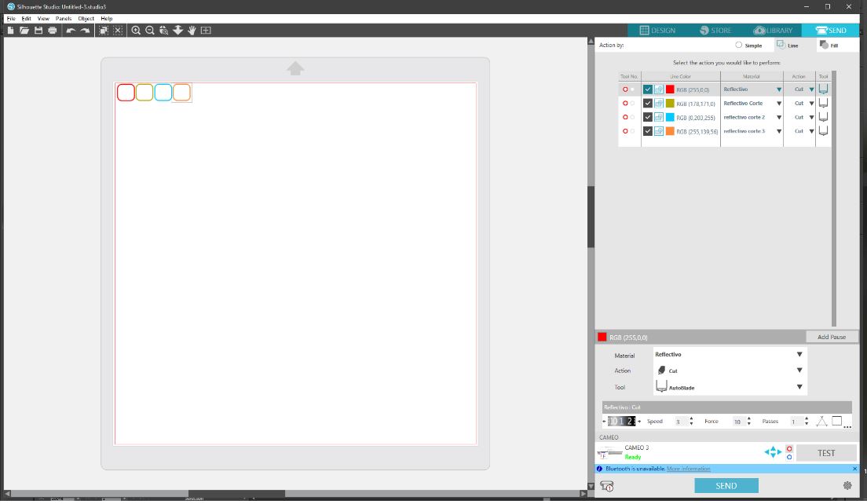
Task: Open the send job queue icon
Action: point(606,486)
